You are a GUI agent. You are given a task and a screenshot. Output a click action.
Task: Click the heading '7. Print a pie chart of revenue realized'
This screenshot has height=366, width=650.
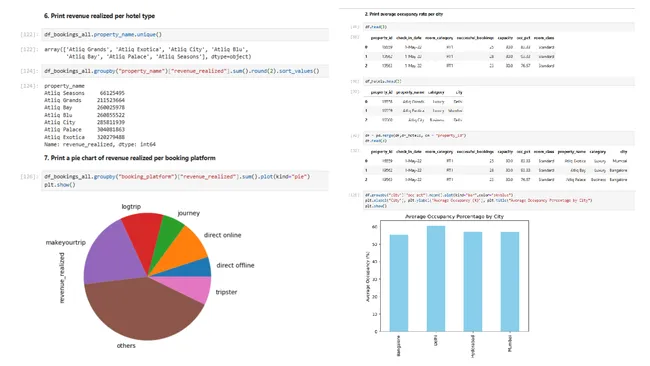(x=129, y=158)
